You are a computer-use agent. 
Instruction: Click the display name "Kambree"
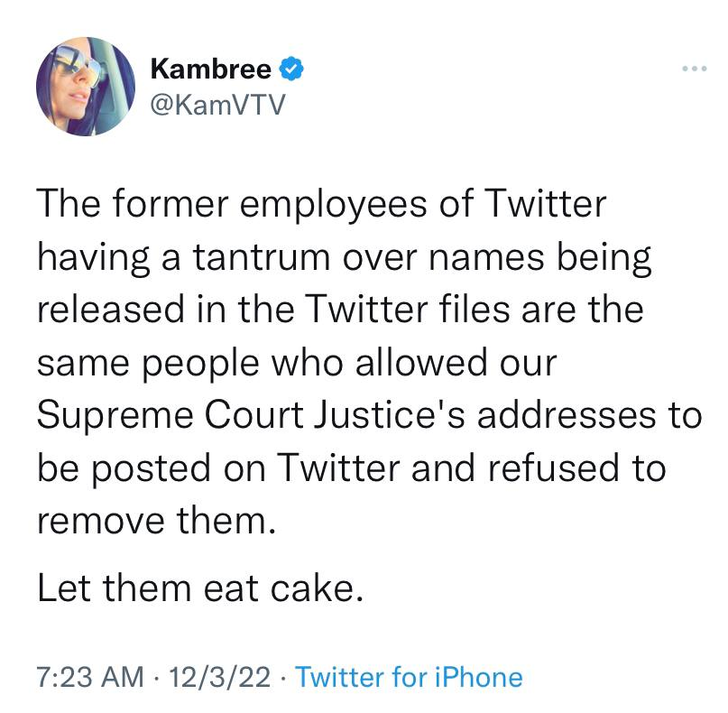click(210, 68)
